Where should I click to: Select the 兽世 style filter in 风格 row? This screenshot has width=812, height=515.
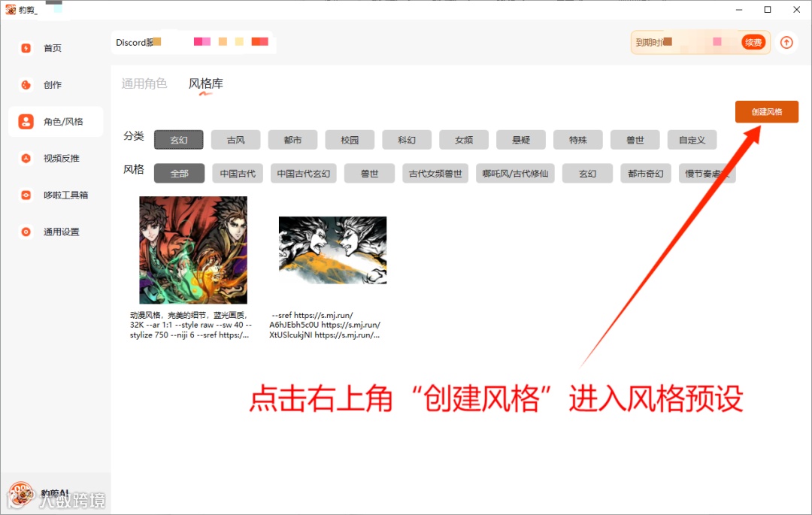[x=369, y=174]
